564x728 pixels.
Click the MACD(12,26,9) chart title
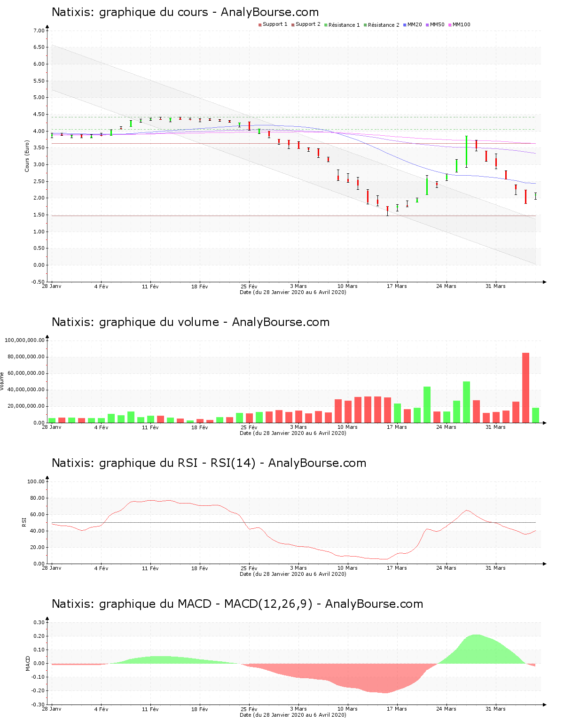pyautogui.click(x=237, y=604)
